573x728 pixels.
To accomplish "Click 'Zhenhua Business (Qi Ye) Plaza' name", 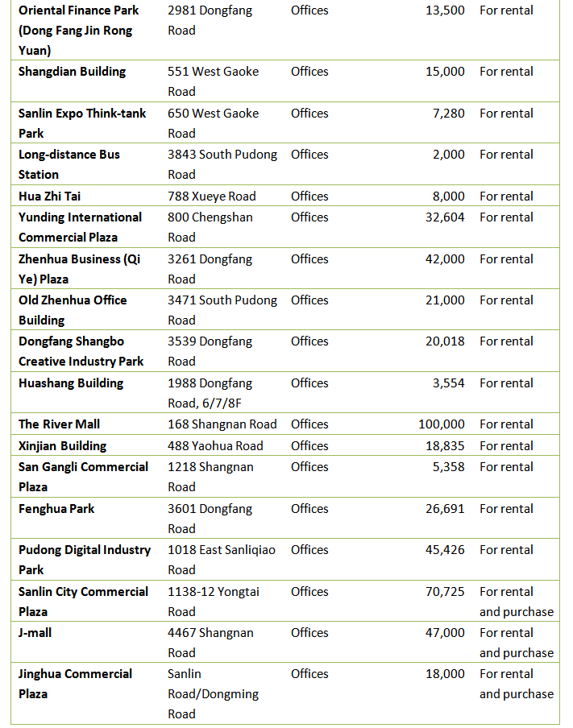I will (79, 269).
